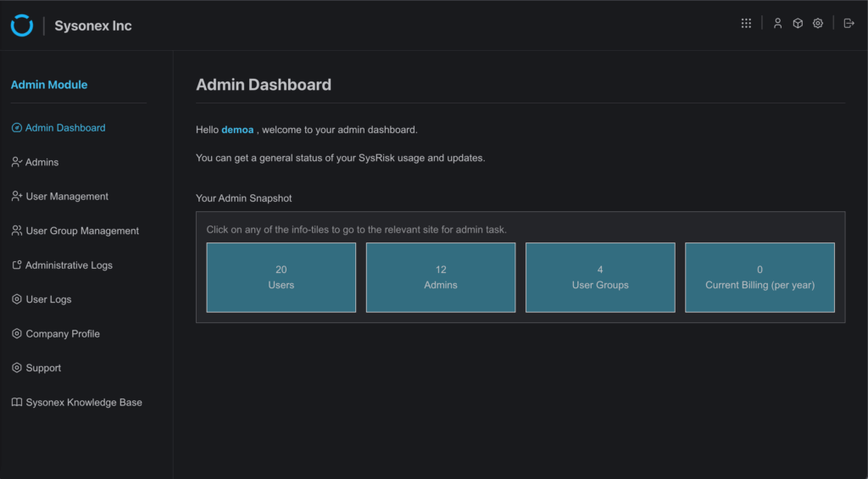
Task: Open the apps grid menu icon
Action: click(x=746, y=23)
